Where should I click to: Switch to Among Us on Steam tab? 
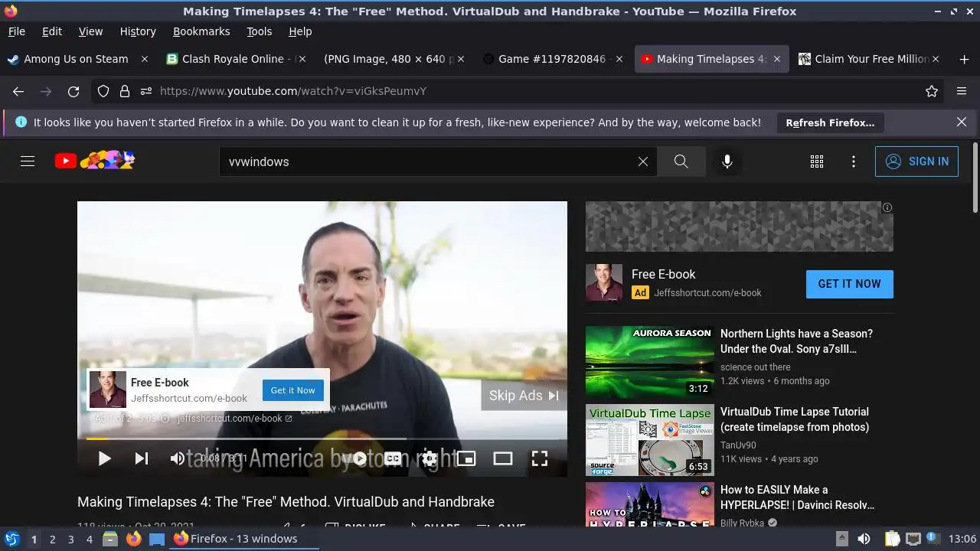(x=77, y=59)
